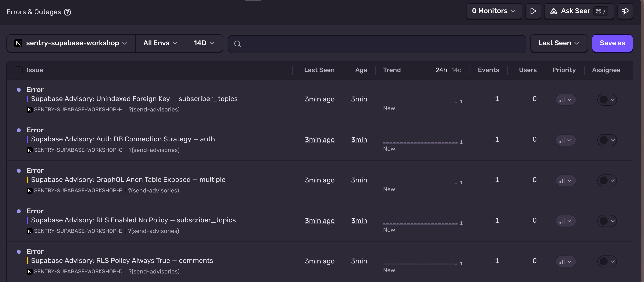The height and width of the screenshot is (282, 644).
Task: Open RLS Enabled No Policy — subscriber_topics issue
Action: click(x=133, y=220)
